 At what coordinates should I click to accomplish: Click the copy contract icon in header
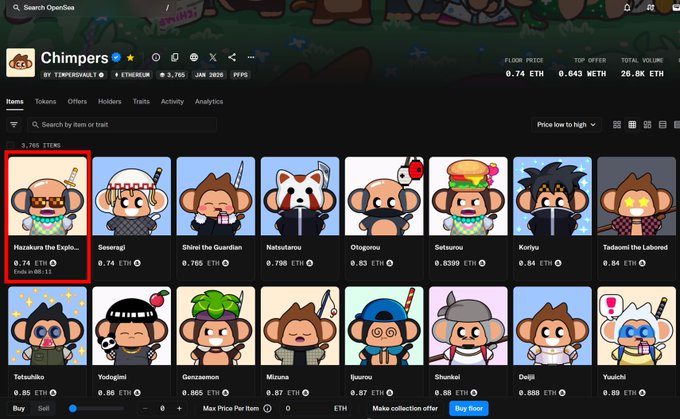[175, 57]
